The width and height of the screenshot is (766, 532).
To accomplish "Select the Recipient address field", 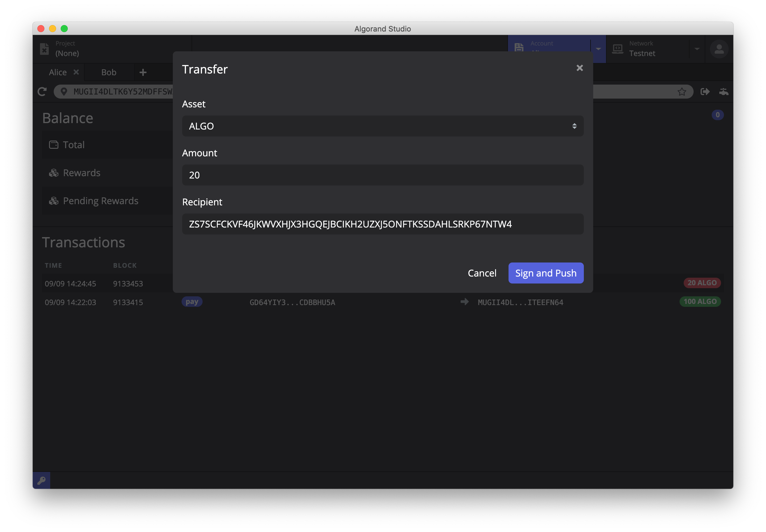I will [x=382, y=224].
